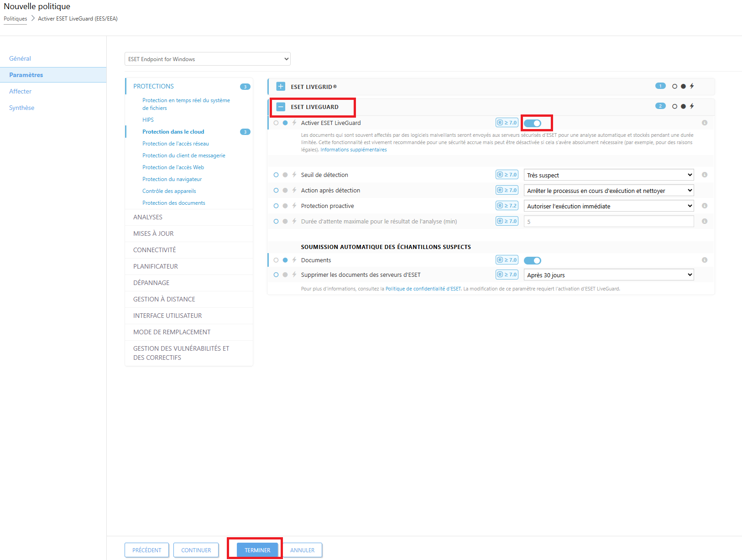Collapse the ESET LiveGuard section minus icon
This screenshot has height=560, width=742.
click(281, 107)
